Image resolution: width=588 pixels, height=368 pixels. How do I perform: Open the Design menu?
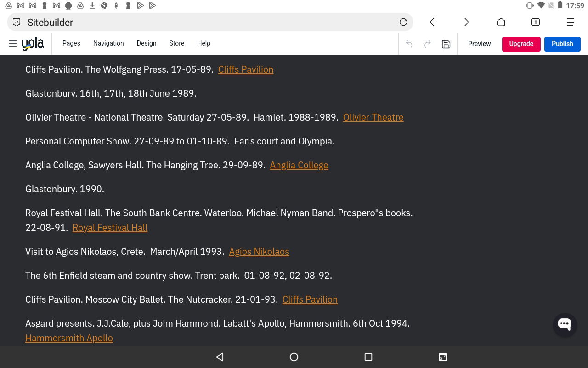tap(147, 43)
